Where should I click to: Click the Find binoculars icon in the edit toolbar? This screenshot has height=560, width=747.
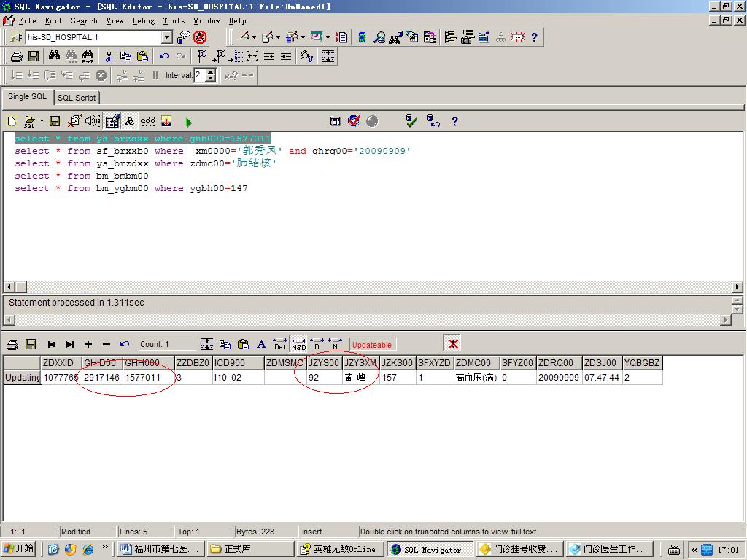(54, 56)
